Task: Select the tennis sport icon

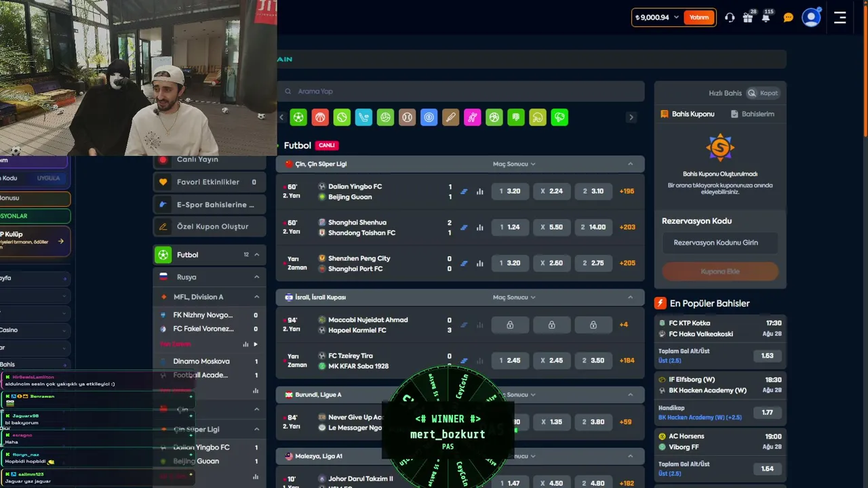Action: [x=342, y=117]
